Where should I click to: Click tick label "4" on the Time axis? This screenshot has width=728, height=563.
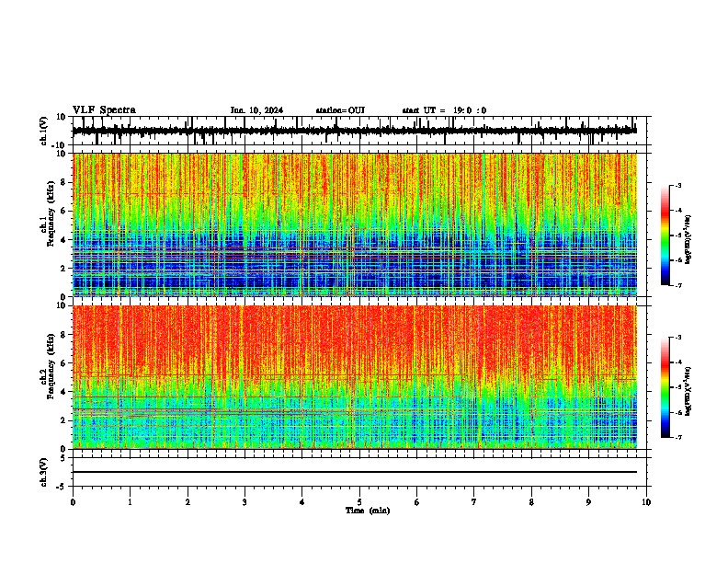(302, 502)
